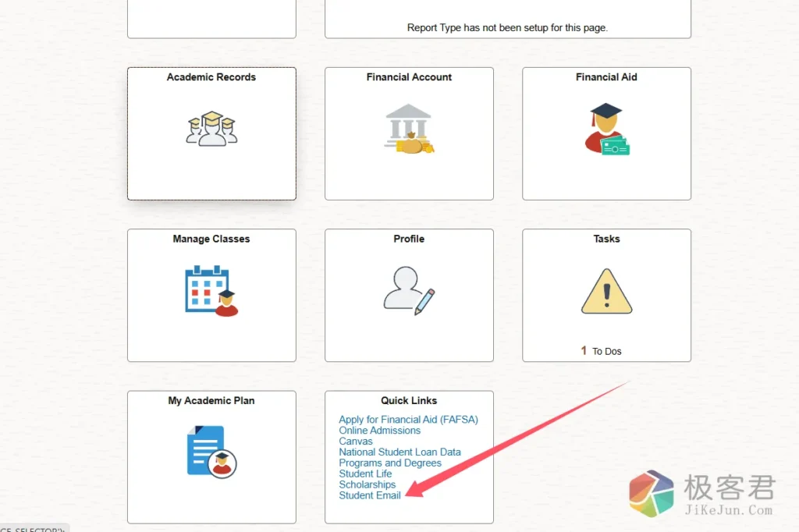Open the Programs and Degrees link
The image size is (799, 532).
tap(390, 463)
